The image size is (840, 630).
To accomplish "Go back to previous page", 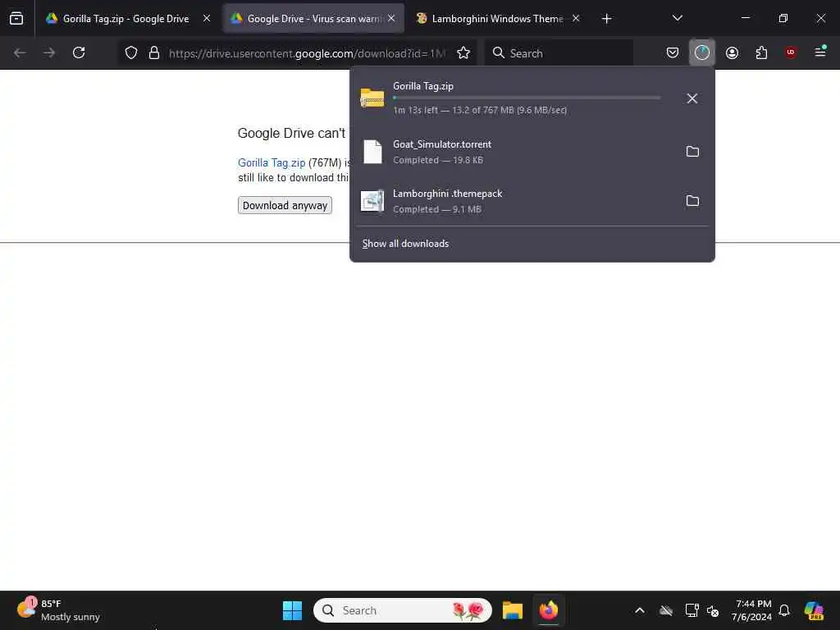I will click(20, 53).
